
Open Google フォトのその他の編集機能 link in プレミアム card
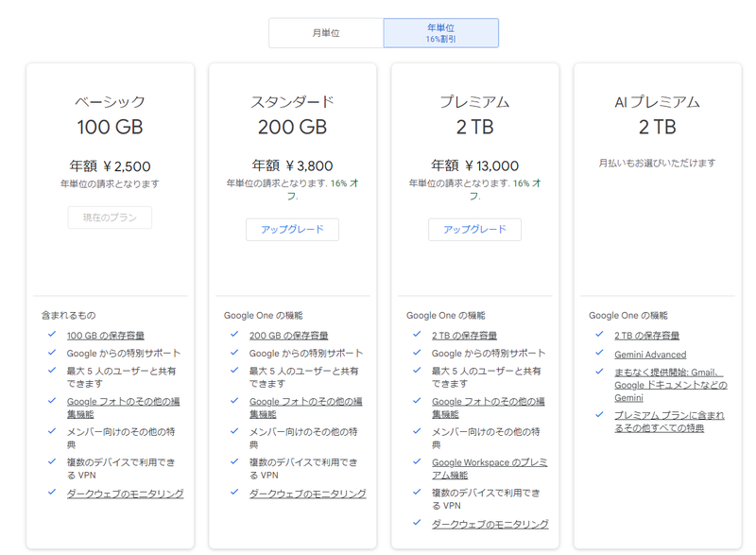click(x=488, y=408)
